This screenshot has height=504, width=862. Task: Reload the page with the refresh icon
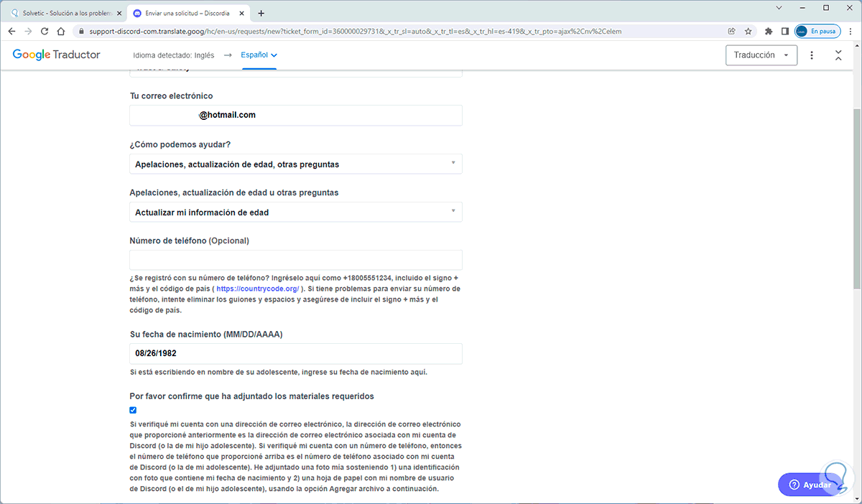pyautogui.click(x=45, y=32)
